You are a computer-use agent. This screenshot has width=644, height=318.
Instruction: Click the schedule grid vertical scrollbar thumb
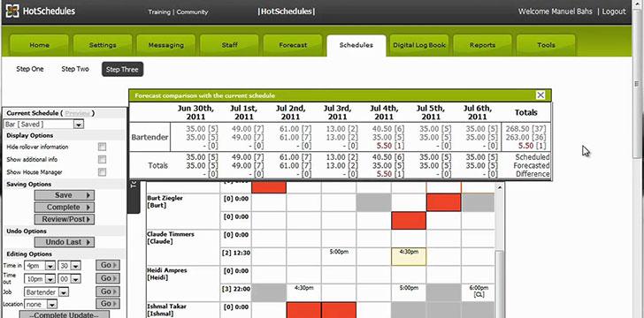point(500,284)
